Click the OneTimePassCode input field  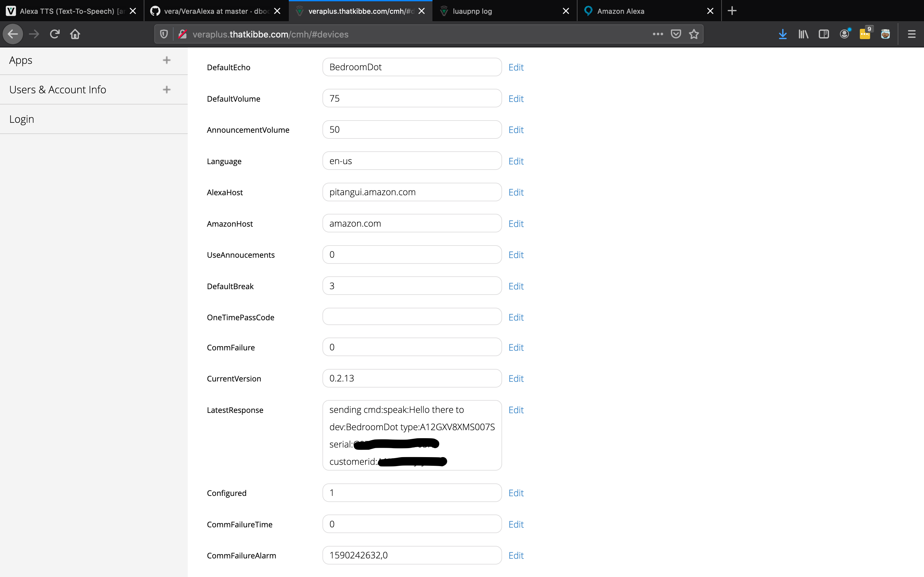pyautogui.click(x=412, y=317)
